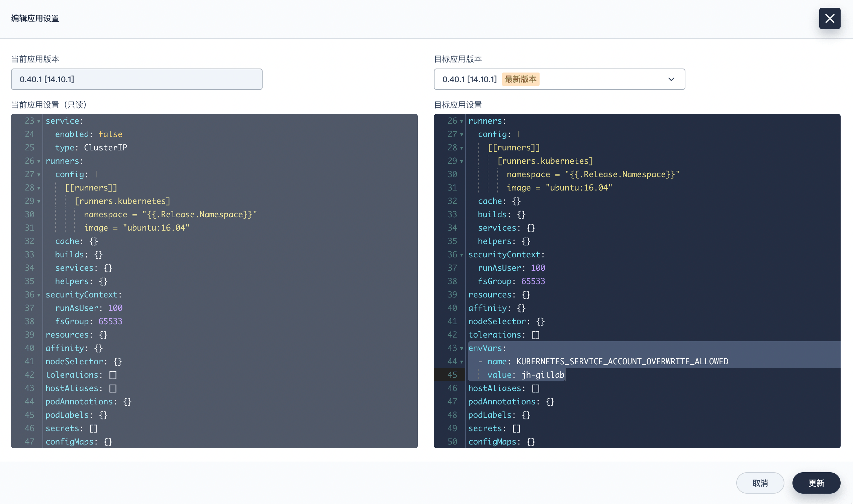
Task: Click the chevron arrow in version selector
Action: click(x=671, y=79)
